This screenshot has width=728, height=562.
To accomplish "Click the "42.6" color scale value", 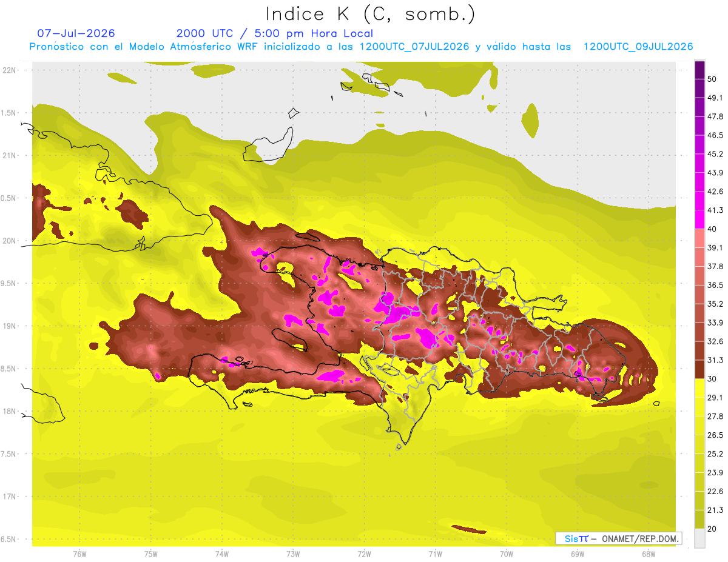I will point(715,192).
